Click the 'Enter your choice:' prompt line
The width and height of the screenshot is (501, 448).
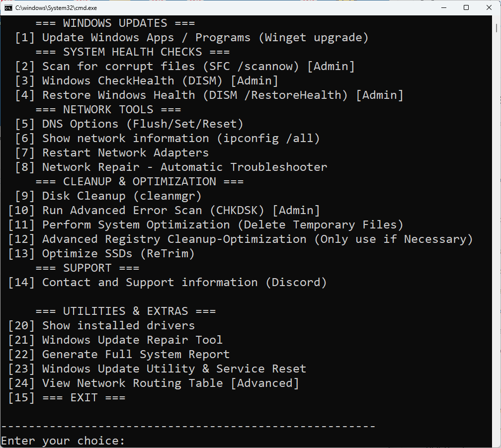coord(63,441)
